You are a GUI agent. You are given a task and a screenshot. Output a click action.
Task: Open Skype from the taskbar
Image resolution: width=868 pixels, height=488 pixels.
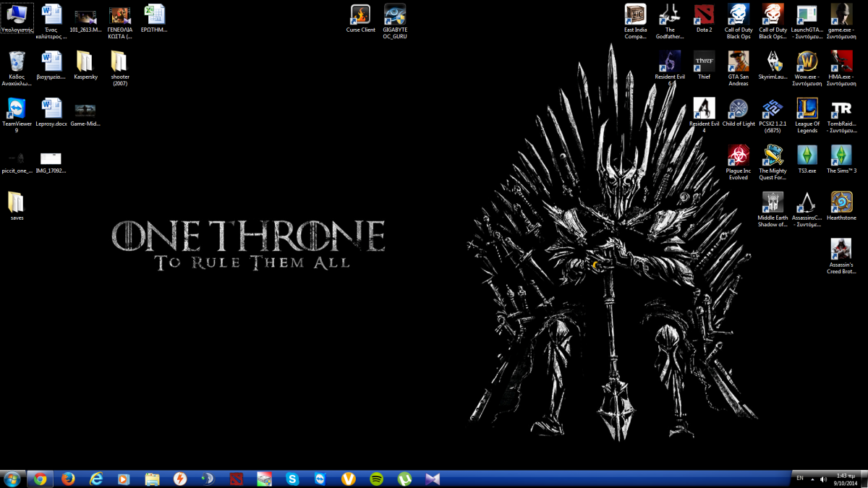tap(292, 479)
